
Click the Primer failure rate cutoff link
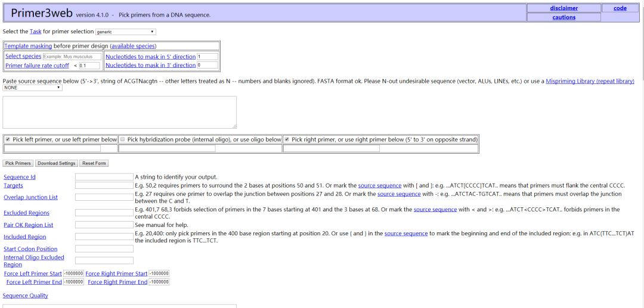click(37, 66)
